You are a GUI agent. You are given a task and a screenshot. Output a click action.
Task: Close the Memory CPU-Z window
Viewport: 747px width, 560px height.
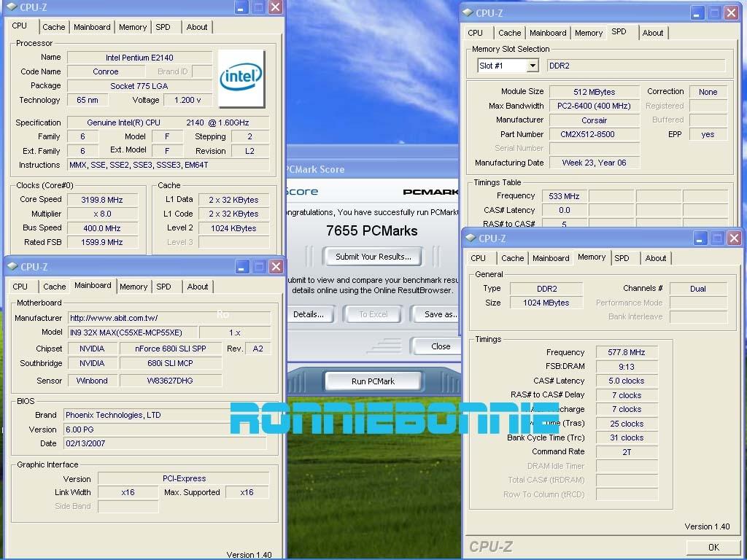pos(734,238)
